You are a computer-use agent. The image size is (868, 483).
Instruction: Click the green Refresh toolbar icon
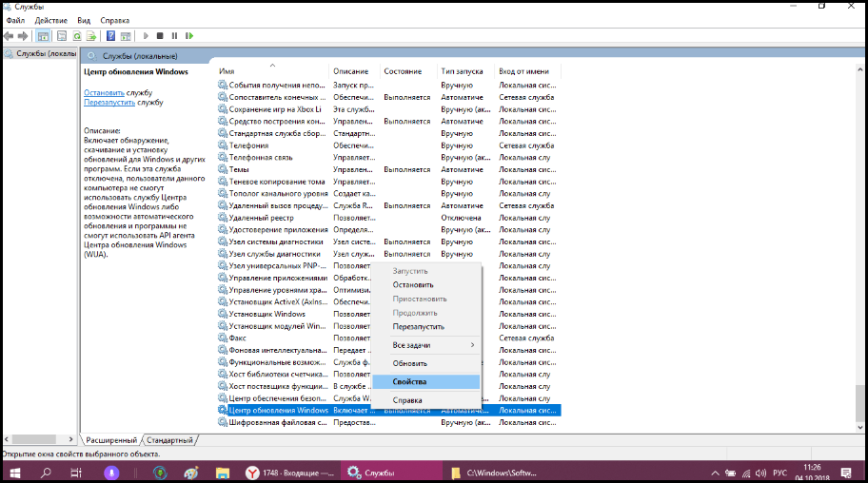[76, 36]
